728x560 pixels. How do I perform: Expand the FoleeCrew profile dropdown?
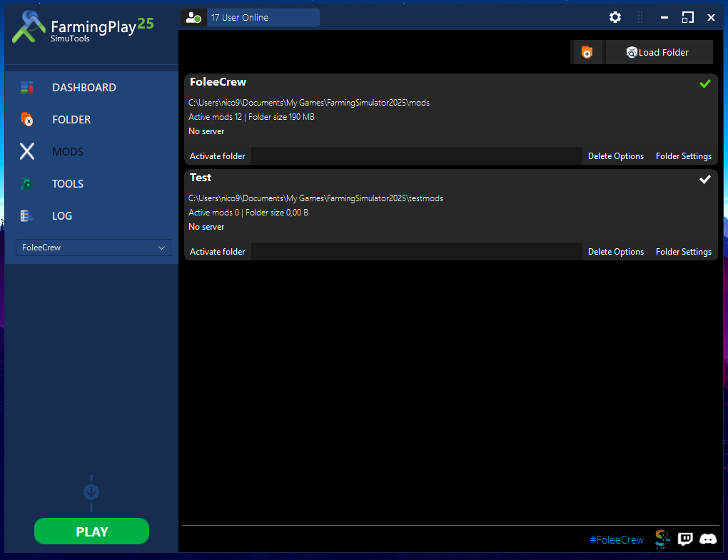pos(93,248)
